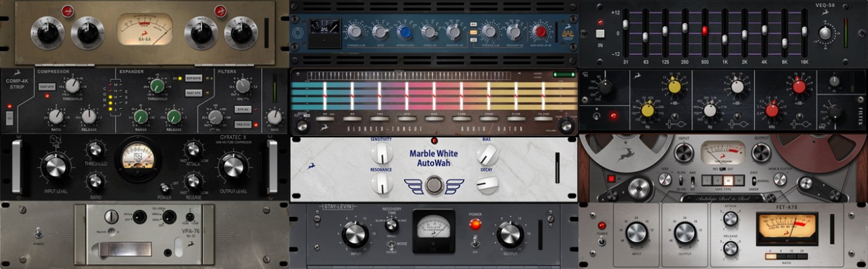The image size is (868, 269).
Task: Click the Gyratec X Threshold knob
Action: pyautogui.click(x=96, y=150)
